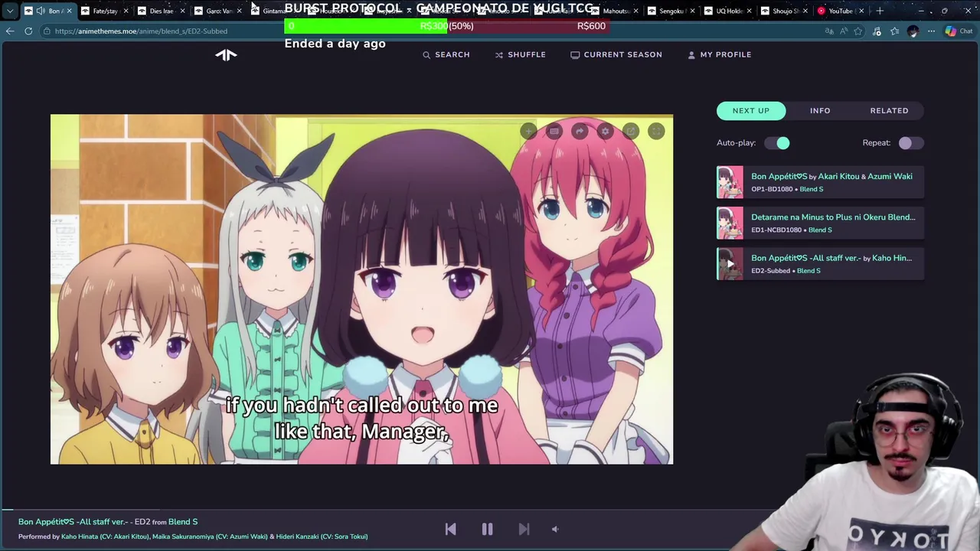Viewport: 980px width, 551px height.
Task: Click the Akari Kitou artist link in queue
Action: point(838,177)
